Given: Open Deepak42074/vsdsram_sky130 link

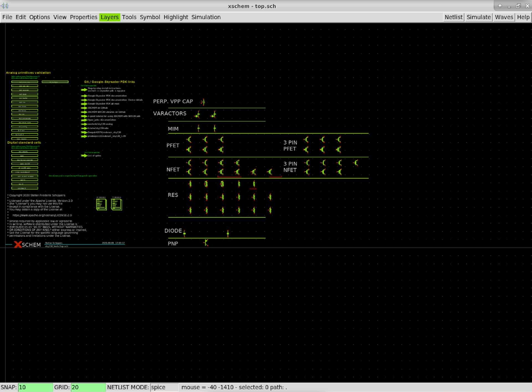Looking at the screenshot, I should [x=105, y=133].
